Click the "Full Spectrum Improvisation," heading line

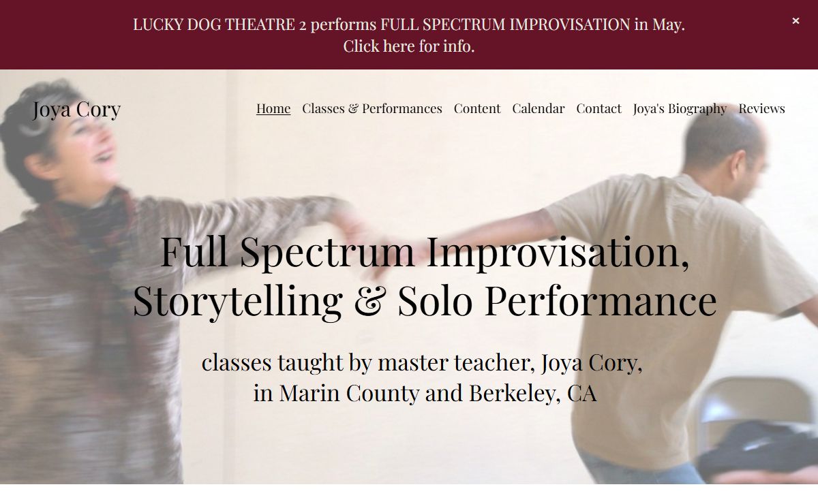tap(425, 251)
